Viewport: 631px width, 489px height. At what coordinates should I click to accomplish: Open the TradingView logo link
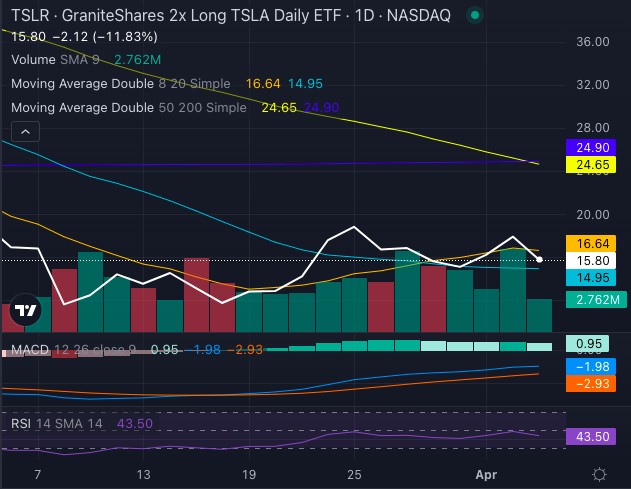[25, 310]
